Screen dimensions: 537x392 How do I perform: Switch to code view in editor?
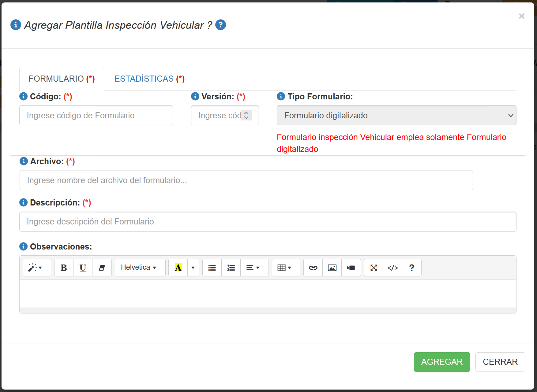pyautogui.click(x=392, y=268)
